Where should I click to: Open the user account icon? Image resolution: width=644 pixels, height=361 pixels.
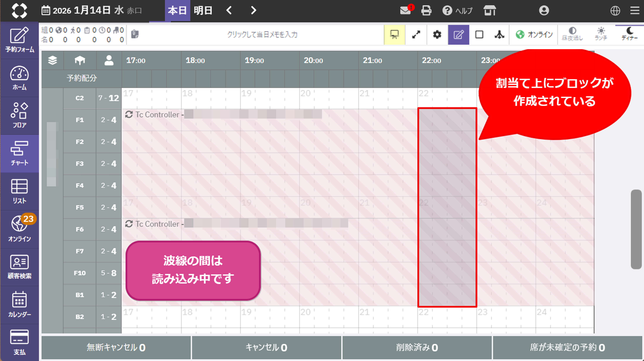tap(544, 11)
